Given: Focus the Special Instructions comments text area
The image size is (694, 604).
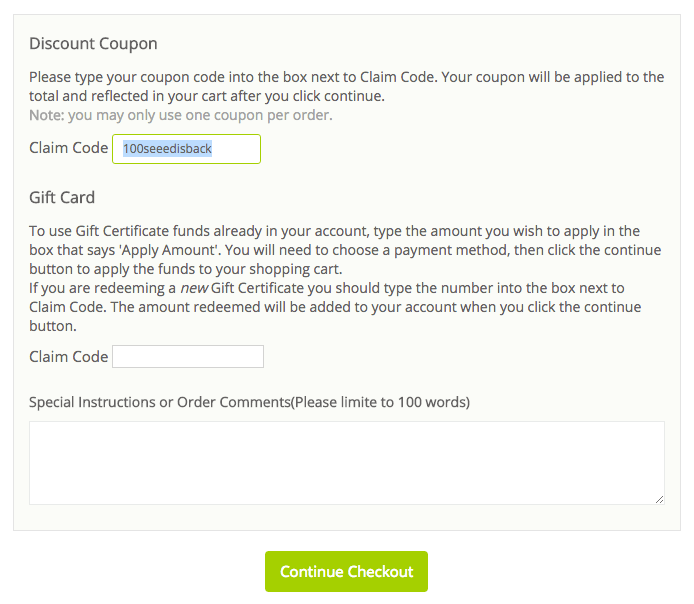Looking at the screenshot, I should [346, 462].
